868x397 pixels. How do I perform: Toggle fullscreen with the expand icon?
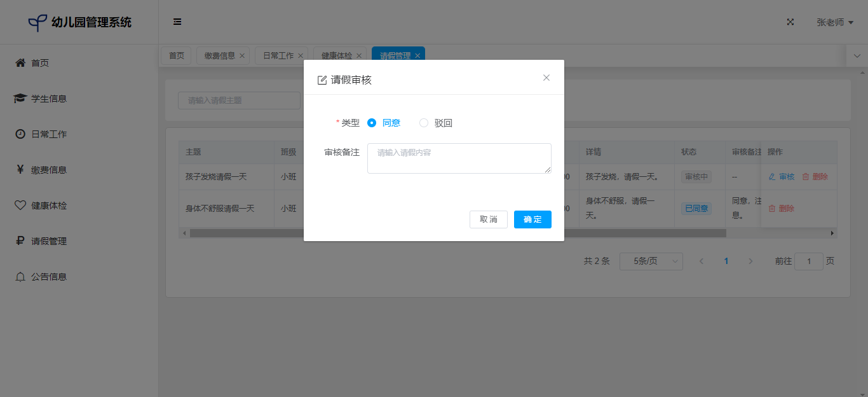[x=790, y=22]
